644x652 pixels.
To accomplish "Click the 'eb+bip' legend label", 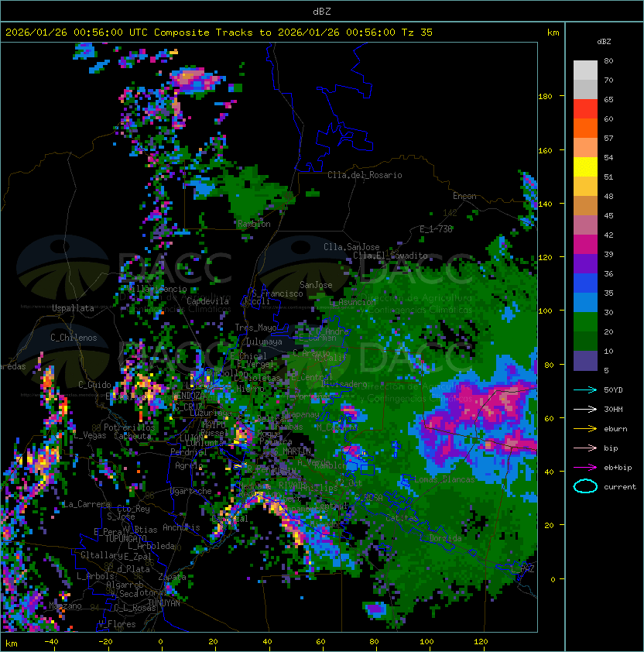I will click(x=618, y=468).
